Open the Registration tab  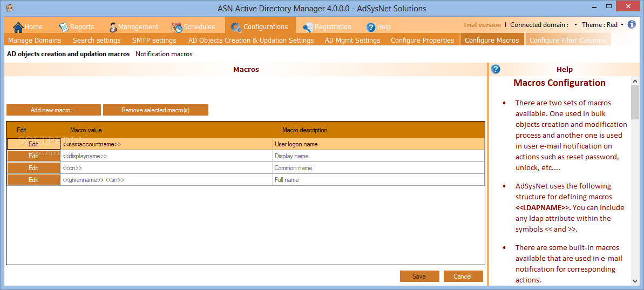tap(333, 26)
